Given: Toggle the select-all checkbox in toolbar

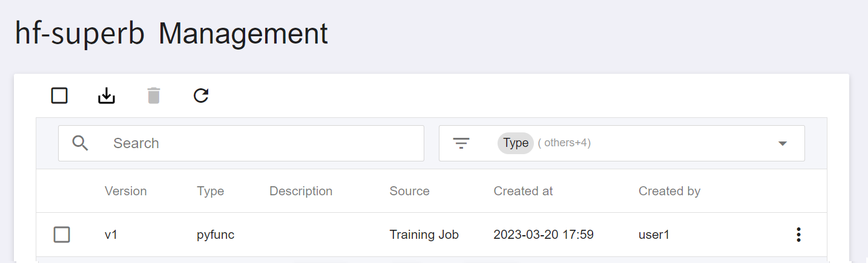Looking at the screenshot, I should (59, 96).
